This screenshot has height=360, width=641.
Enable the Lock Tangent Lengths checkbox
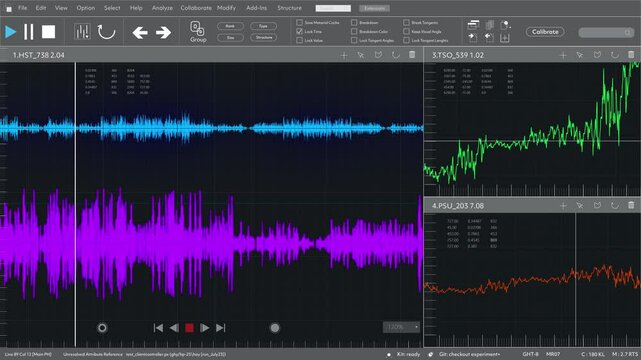click(406, 40)
